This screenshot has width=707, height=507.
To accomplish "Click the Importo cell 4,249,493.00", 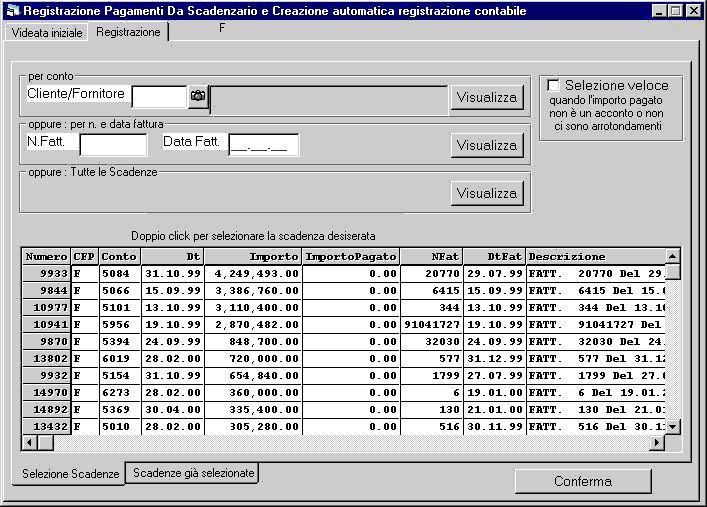I will 253,273.
